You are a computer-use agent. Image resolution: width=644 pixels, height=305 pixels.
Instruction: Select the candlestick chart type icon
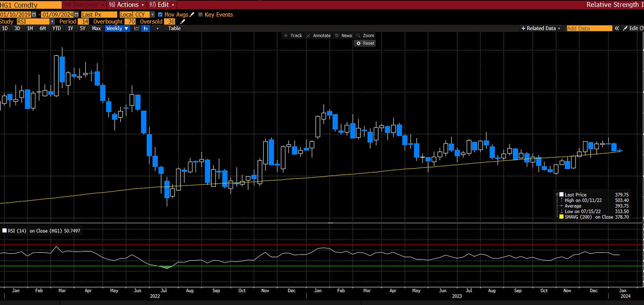coord(146,28)
